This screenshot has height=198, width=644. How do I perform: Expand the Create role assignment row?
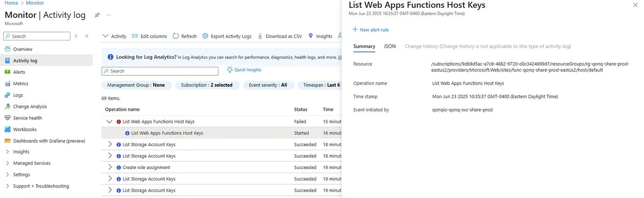coord(110,167)
